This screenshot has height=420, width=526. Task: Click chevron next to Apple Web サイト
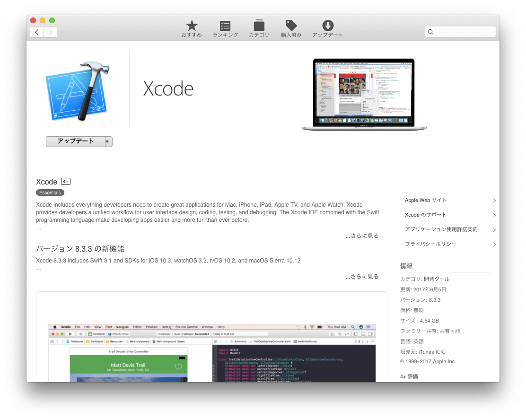494,201
